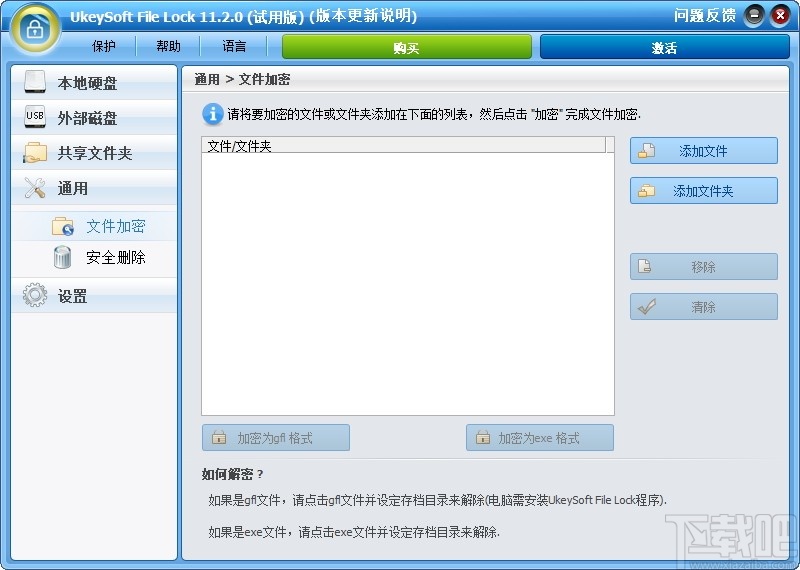Open the 帮助 menu
Screen dimensions: 800x570
(x=168, y=46)
